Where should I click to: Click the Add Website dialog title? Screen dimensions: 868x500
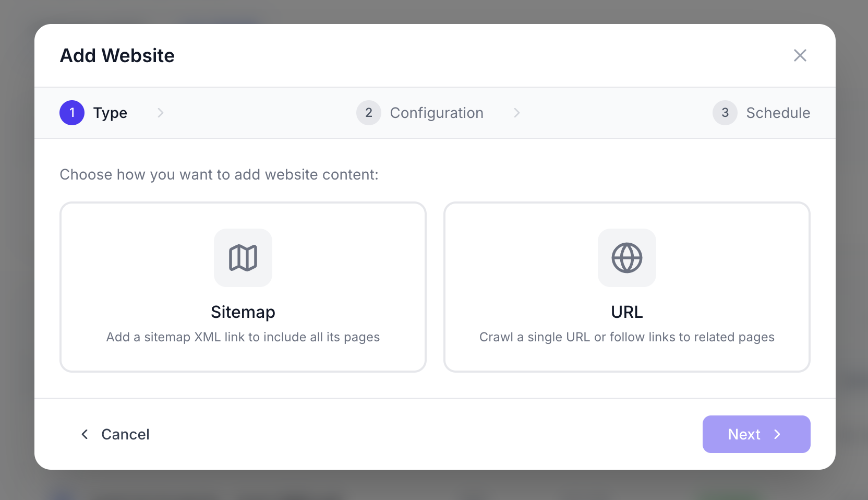[x=117, y=55]
